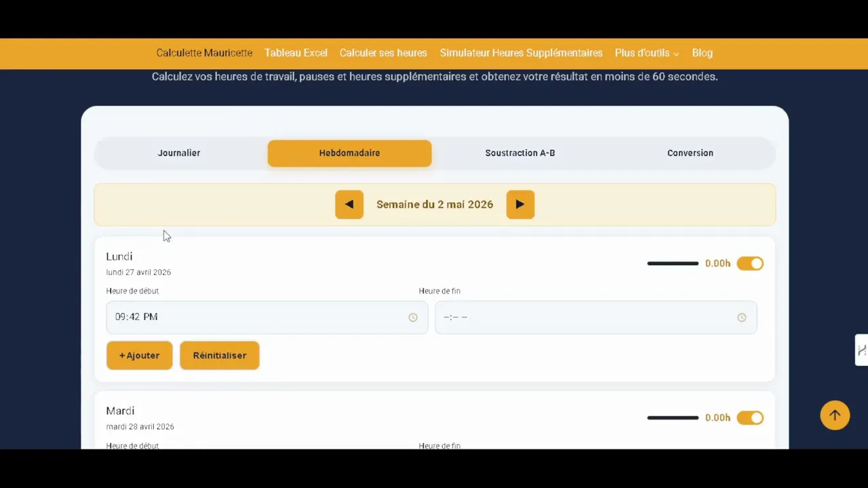The image size is (868, 488).
Task: Click Lundi 0.00h total value
Action: tap(717, 264)
